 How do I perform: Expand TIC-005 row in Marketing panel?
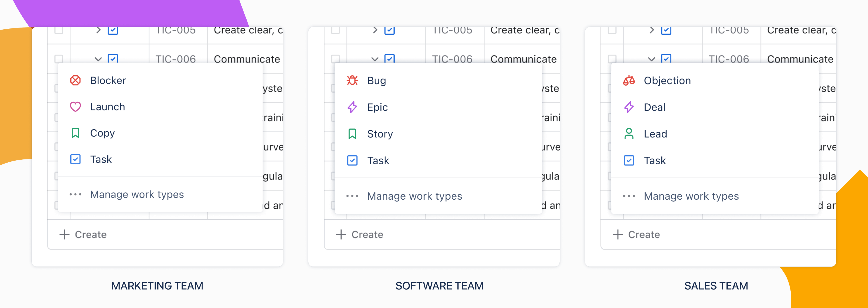98,30
